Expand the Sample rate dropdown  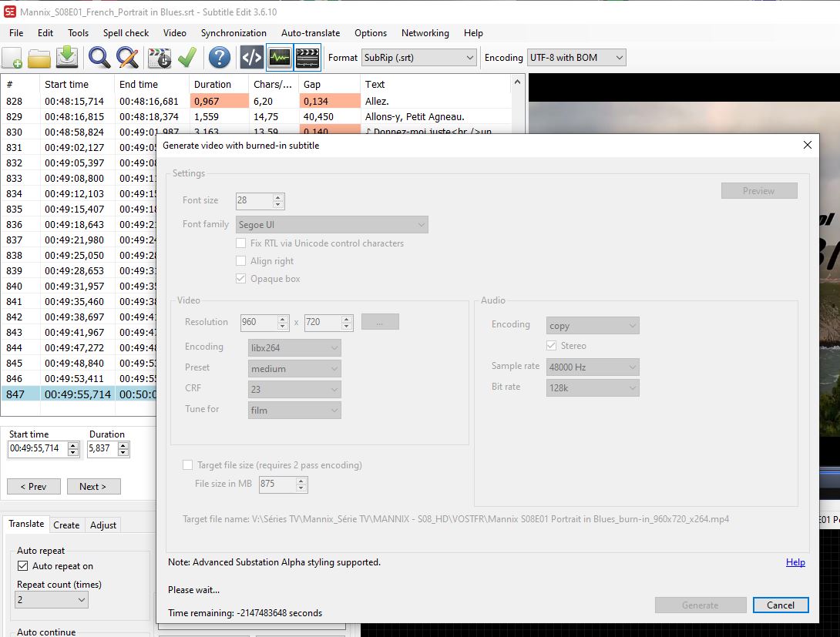click(x=593, y=367)
